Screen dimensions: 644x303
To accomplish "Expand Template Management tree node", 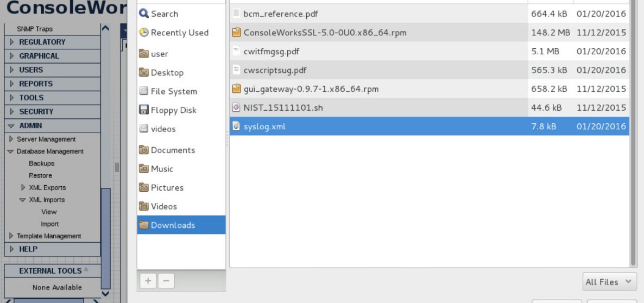I will click(x=11, y=236).
